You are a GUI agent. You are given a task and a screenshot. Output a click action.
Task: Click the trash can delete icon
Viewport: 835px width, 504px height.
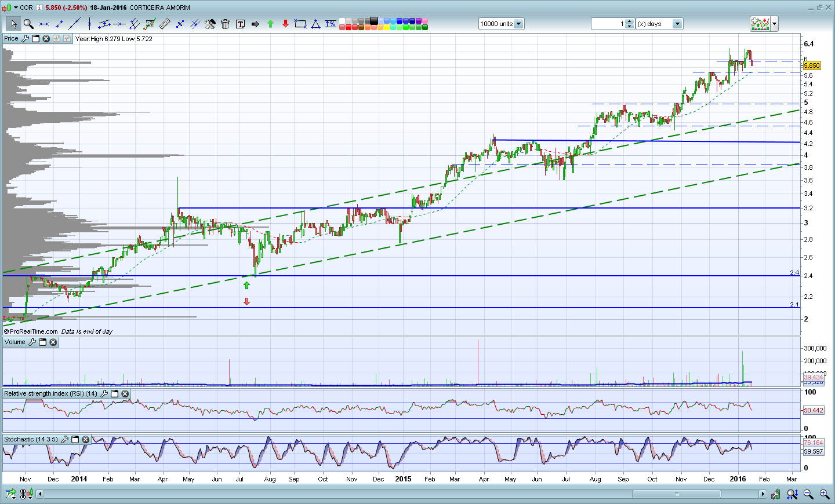coord(225,24)
